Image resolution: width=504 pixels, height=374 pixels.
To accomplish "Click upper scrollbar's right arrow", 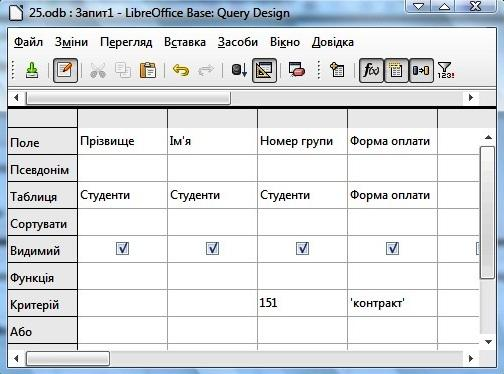I will click(471, 98).
